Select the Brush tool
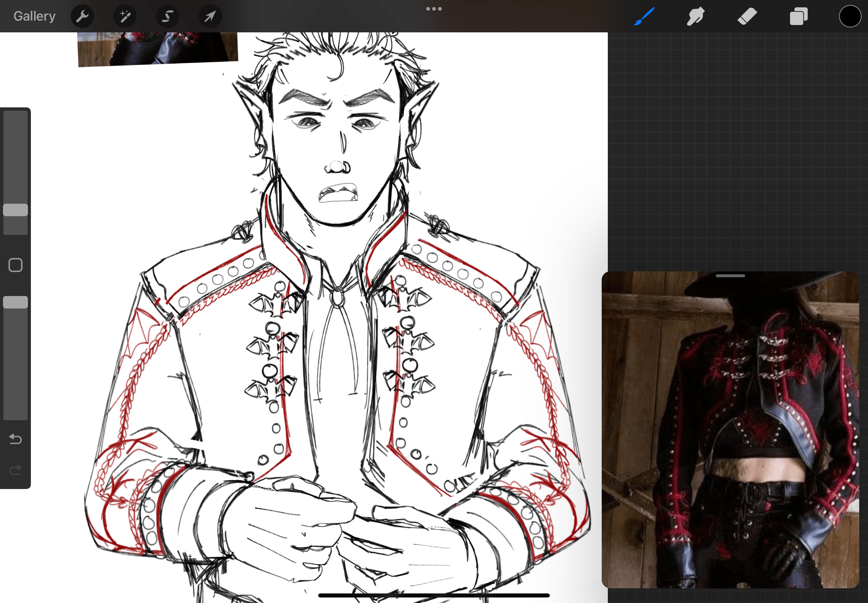 (x=644, y=16)
